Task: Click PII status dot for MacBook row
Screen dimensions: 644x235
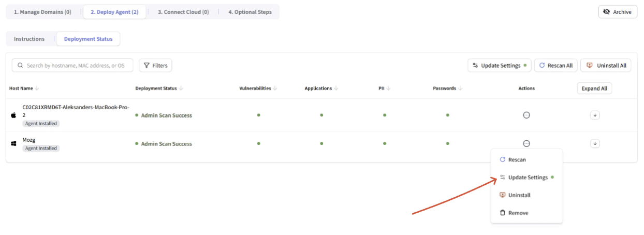Action: 385,115
